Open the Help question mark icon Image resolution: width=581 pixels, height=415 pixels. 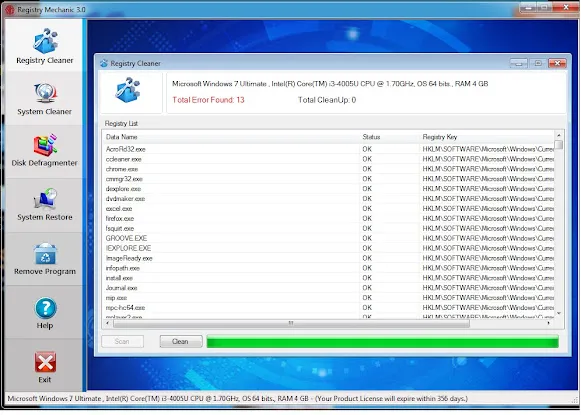(x=45, y=308)
